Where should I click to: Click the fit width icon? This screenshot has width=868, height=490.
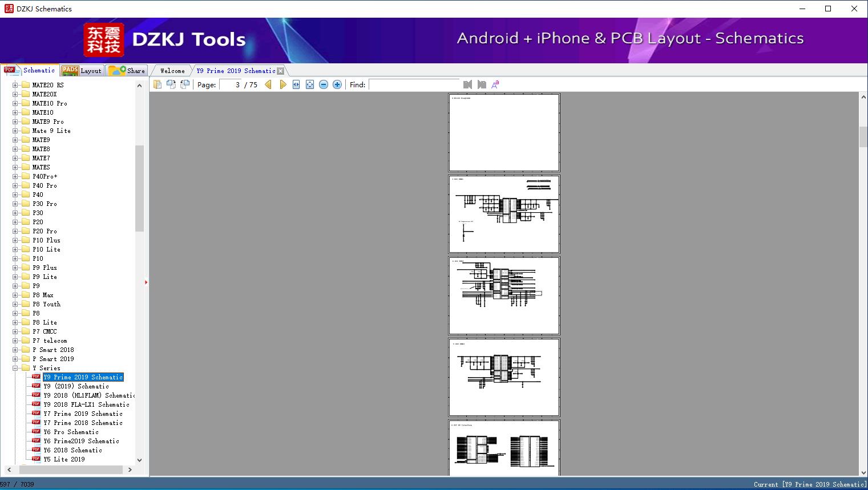point(296,84)
